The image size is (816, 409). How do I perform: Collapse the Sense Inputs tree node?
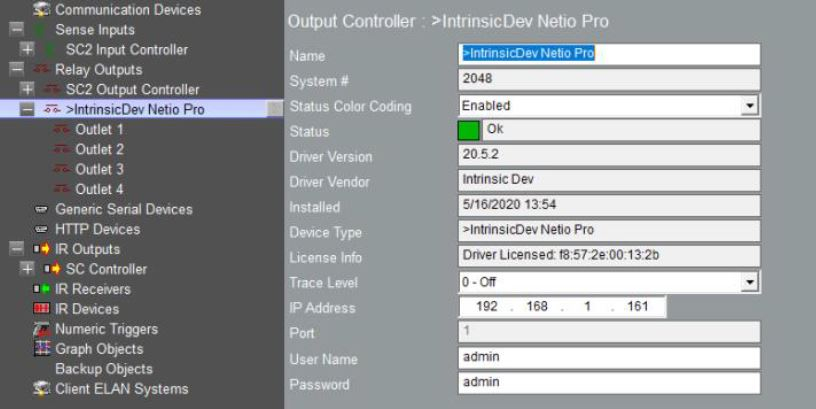pos(17,30)
